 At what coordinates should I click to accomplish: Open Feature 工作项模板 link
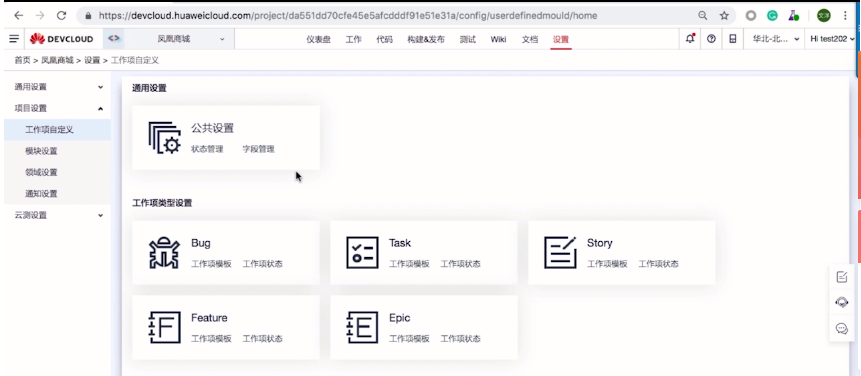[x=211, y=339]
